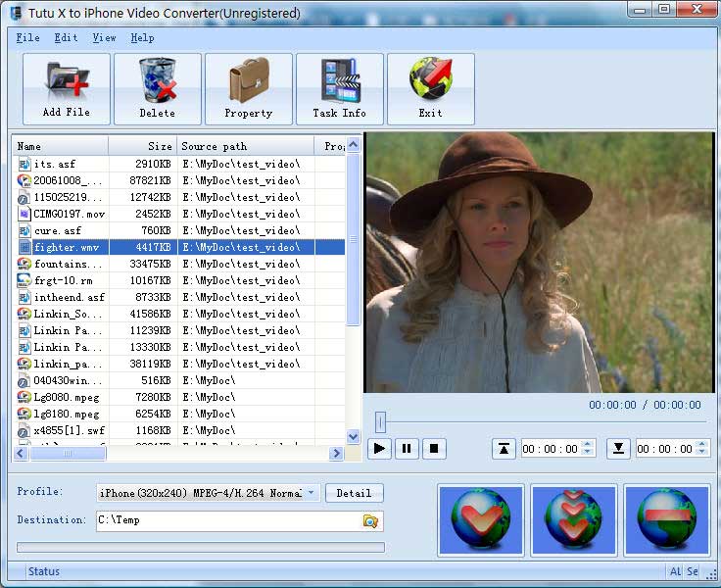Click the list scroll up arrow
The width and height of the screenshot is (721, 588).
tap(353, 145)
